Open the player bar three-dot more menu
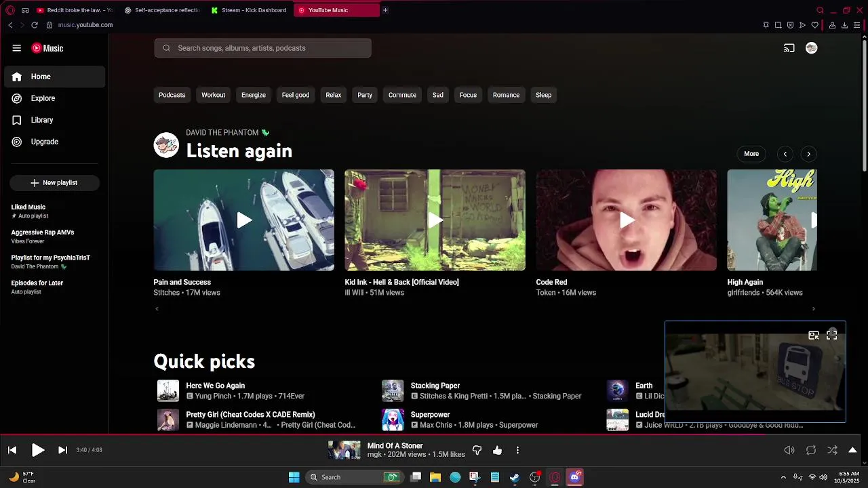 click(517, 450)
